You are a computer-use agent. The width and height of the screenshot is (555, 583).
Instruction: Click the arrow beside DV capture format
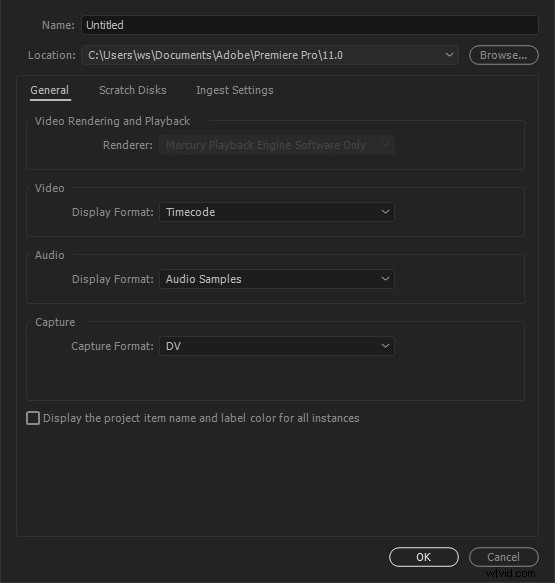point(385,346)
